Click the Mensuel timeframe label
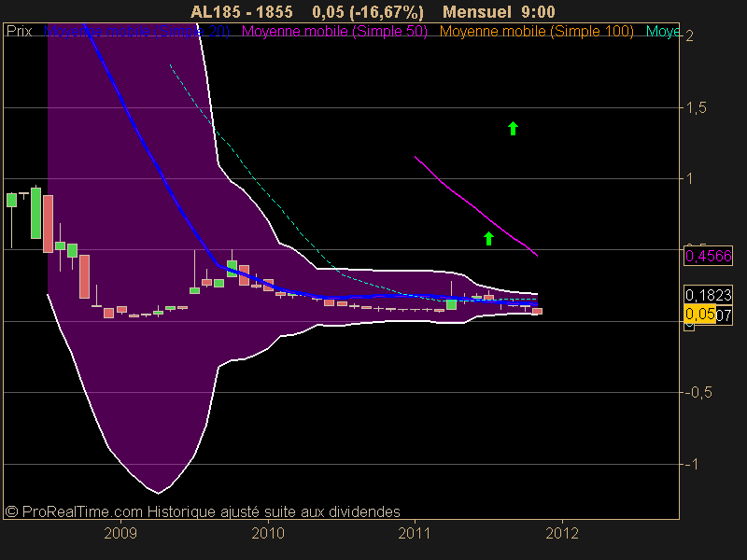 coord(477,12)
